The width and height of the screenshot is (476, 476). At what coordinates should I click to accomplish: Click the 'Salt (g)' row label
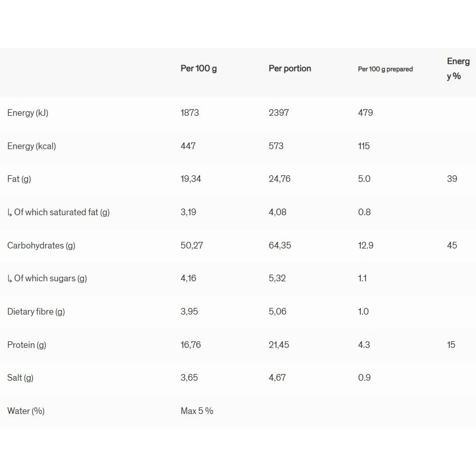coord(20,378)
